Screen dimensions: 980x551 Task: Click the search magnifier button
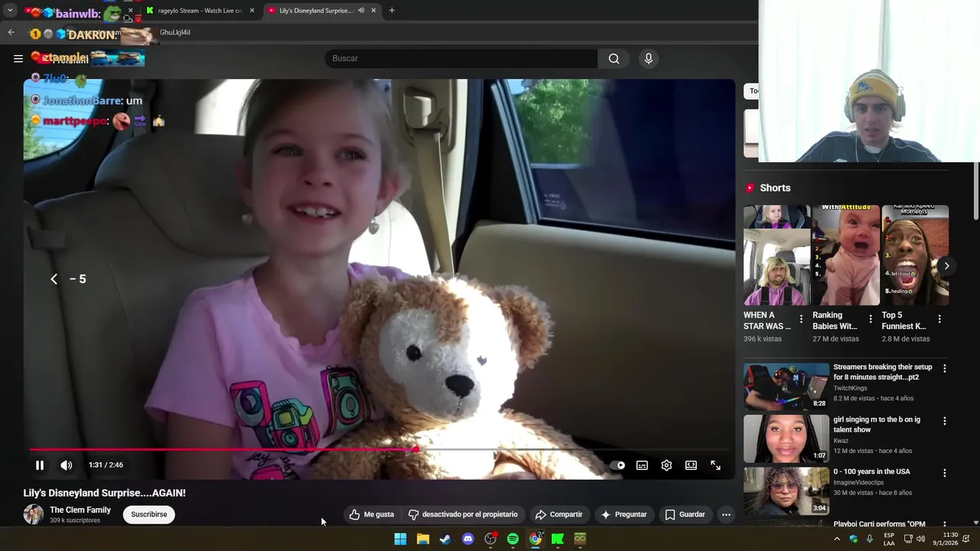(x=614, y=58)
